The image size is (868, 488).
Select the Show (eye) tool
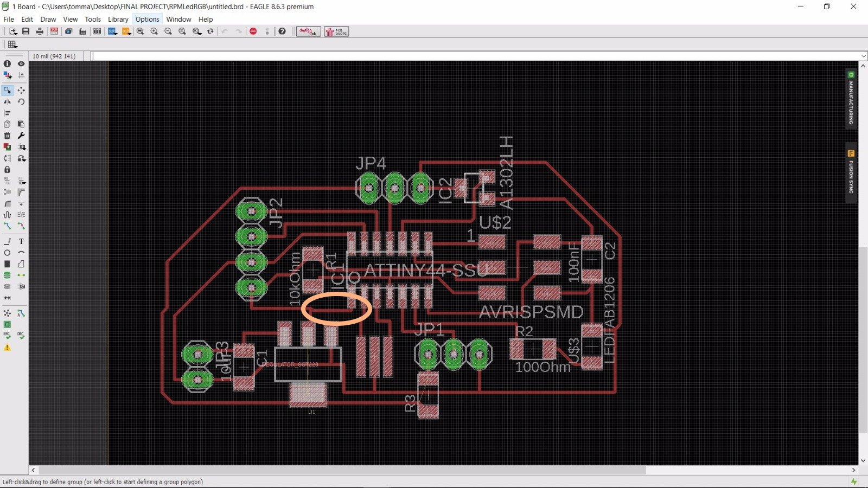[x=21, y=63]
